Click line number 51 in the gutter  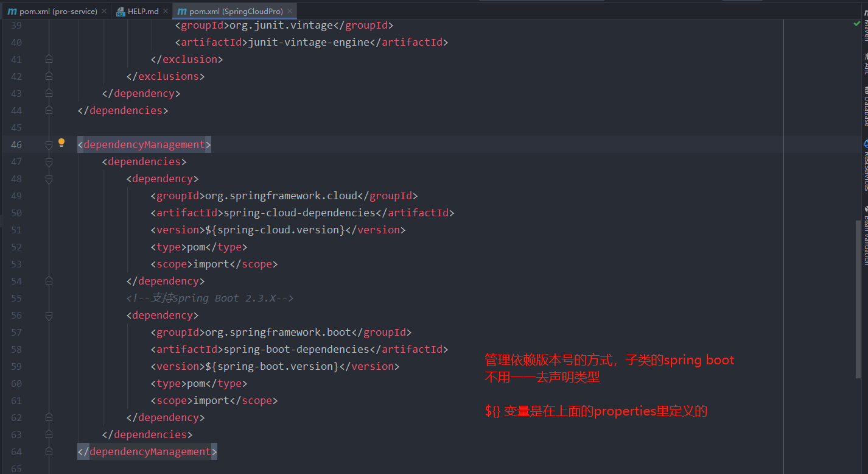[16, 230]
